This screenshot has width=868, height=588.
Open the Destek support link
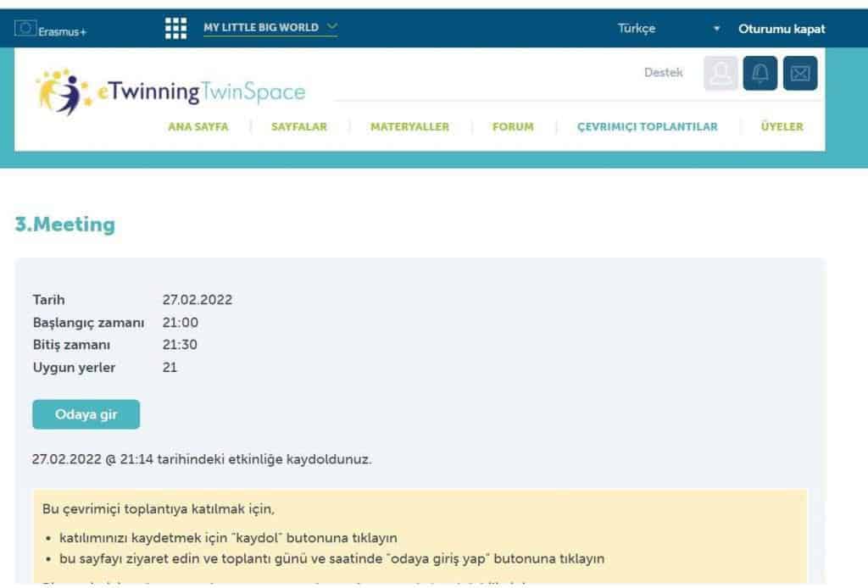click(x=663, y=73)
